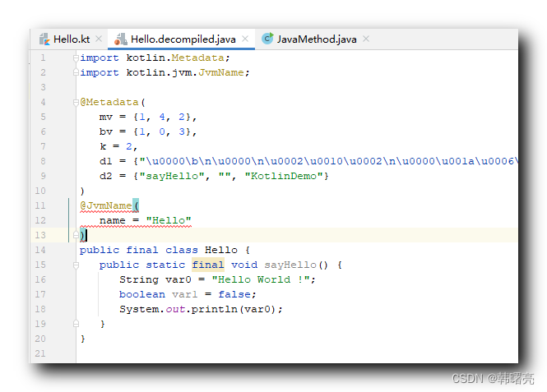Select the Hello.decompiled.java tab
The height and width of the screenshot is (392, 547).
pyautogui.click(x=183, y=39)
